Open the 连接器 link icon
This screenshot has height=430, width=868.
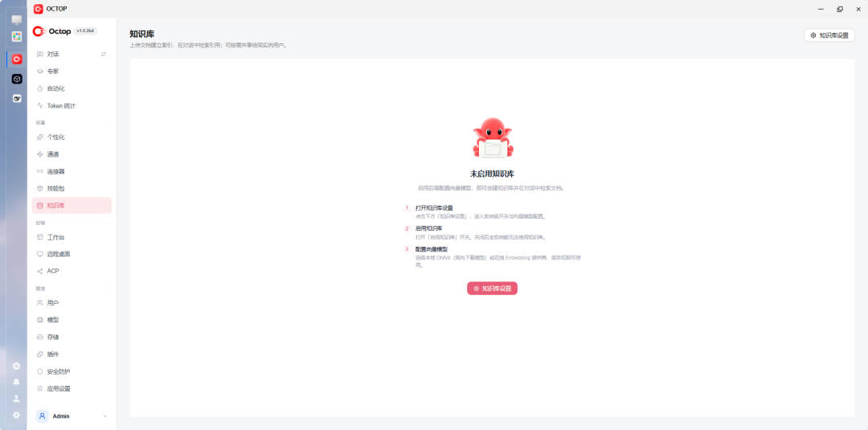[x=40, y=171]
